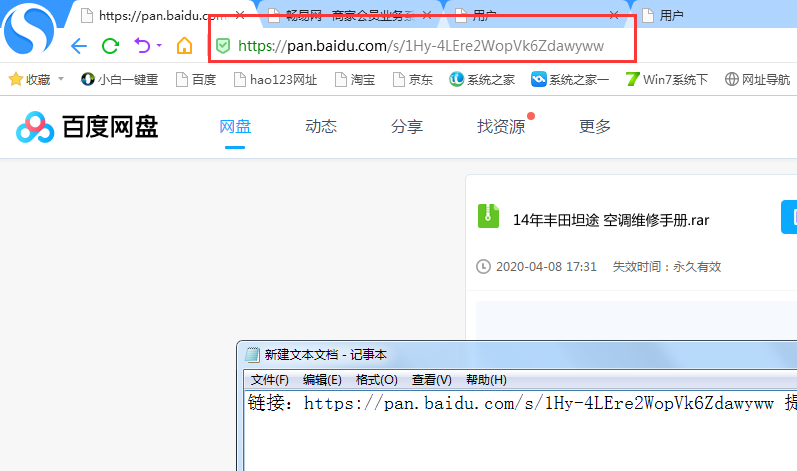The height and width of the screenshot is (471, 797).
Task: Click the green security shield in the address bar
Action: [x=223, y=46]
